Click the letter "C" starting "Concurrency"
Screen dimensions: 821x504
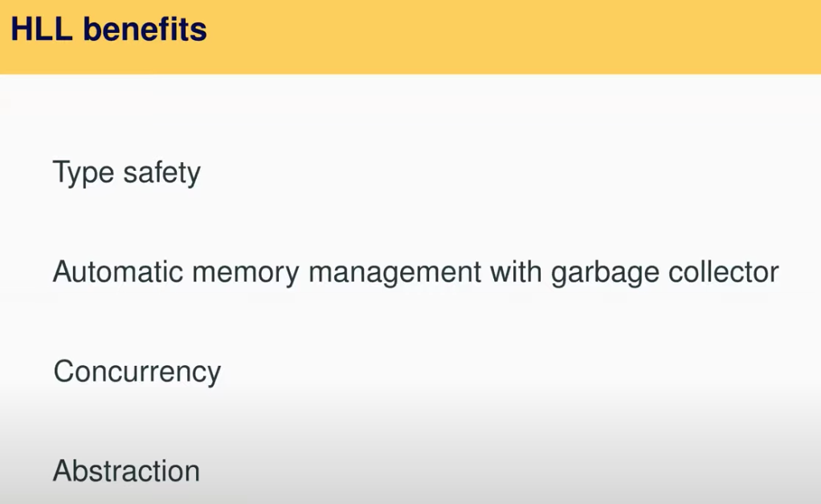coord(63,372)
